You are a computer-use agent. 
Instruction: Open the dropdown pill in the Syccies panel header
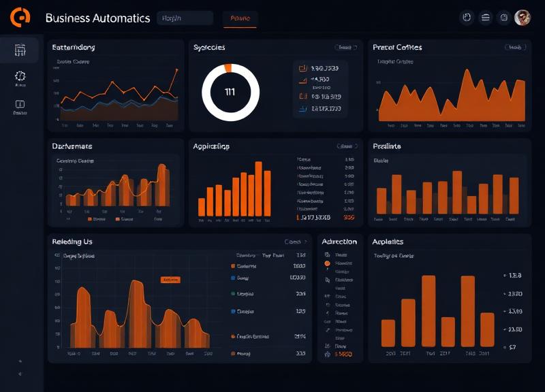345,46
